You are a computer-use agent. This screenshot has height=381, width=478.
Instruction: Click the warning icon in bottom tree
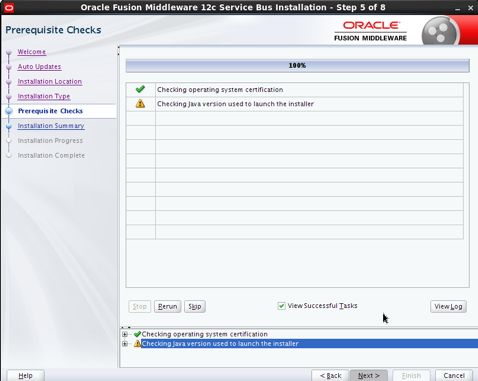(x=137, y=343)
